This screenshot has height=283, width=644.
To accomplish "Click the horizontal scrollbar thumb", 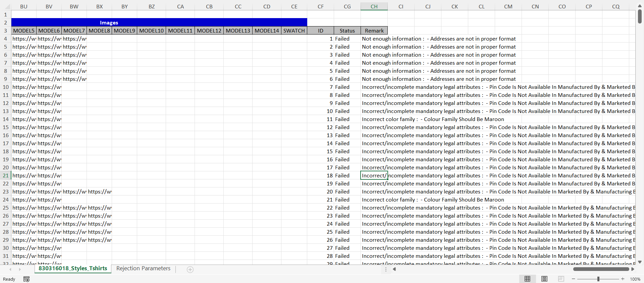I will pyautogui.click(x=601, y=269).
